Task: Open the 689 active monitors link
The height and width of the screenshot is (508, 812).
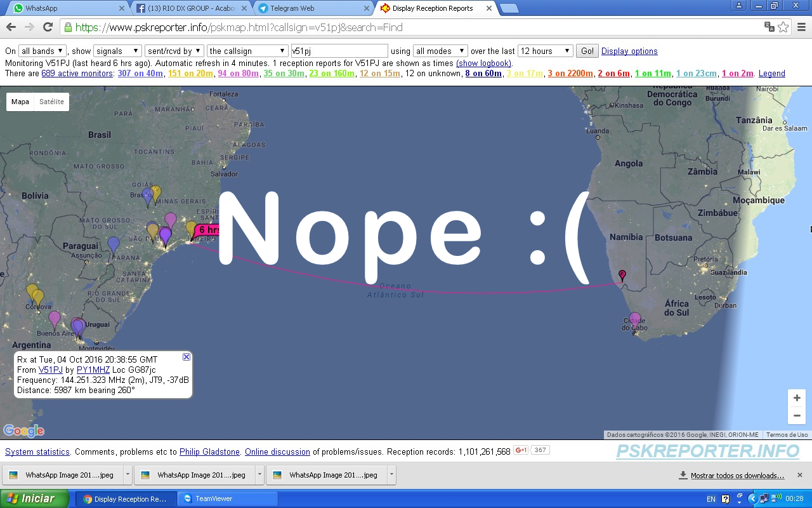Action: click(77, 74)
